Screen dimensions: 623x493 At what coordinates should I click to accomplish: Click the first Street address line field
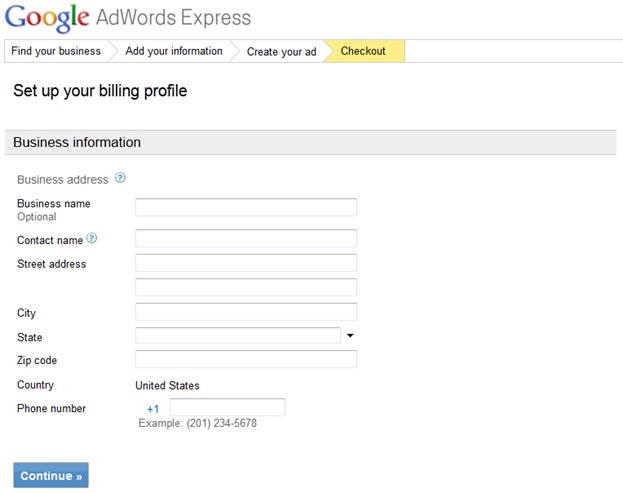tap(246, 263)
